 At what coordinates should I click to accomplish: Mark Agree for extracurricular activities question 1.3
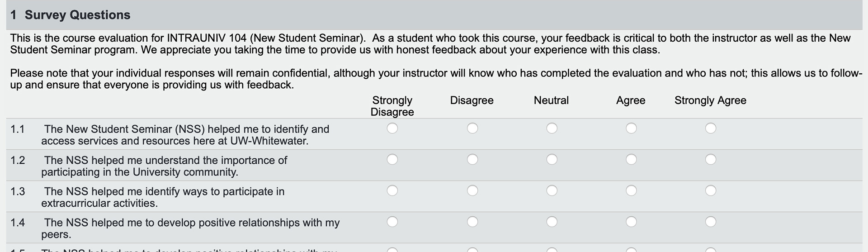pos(632,191)
